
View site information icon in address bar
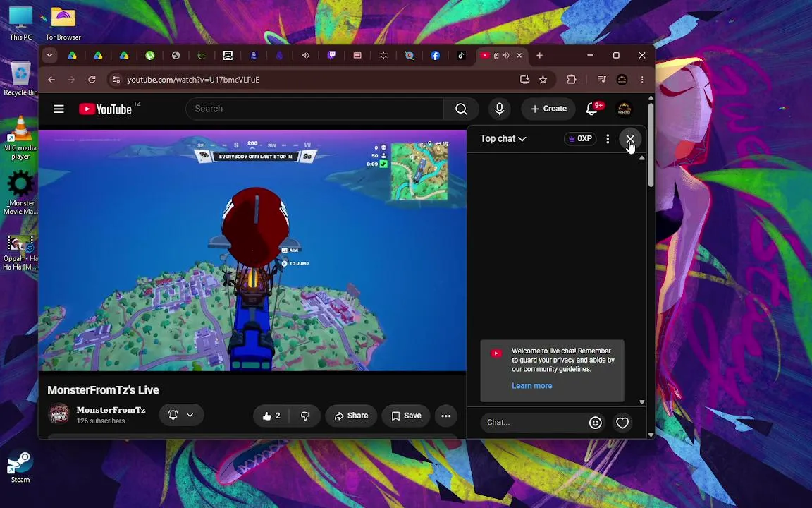(x=116, y=80)
